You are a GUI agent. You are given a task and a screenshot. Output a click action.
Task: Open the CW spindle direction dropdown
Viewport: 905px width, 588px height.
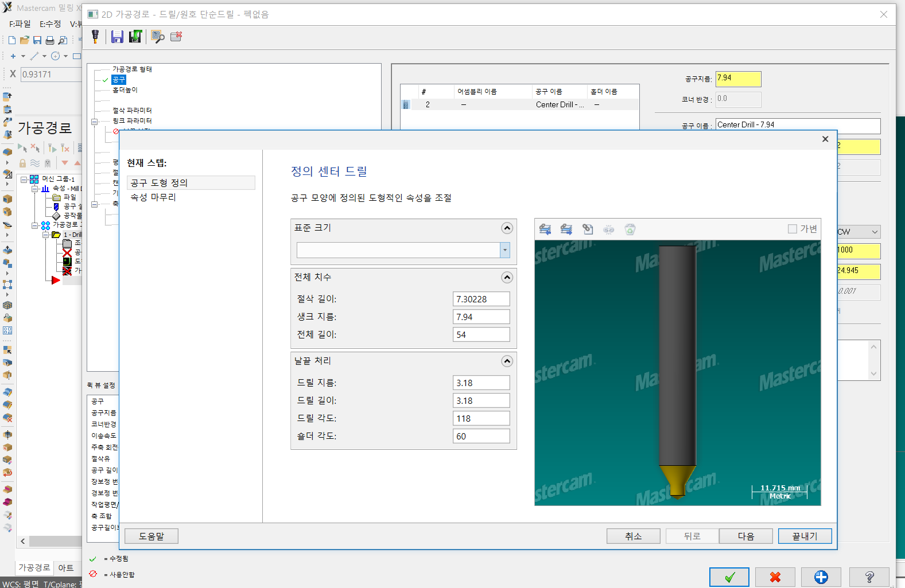pyautogui.click(x=875, y=232)
